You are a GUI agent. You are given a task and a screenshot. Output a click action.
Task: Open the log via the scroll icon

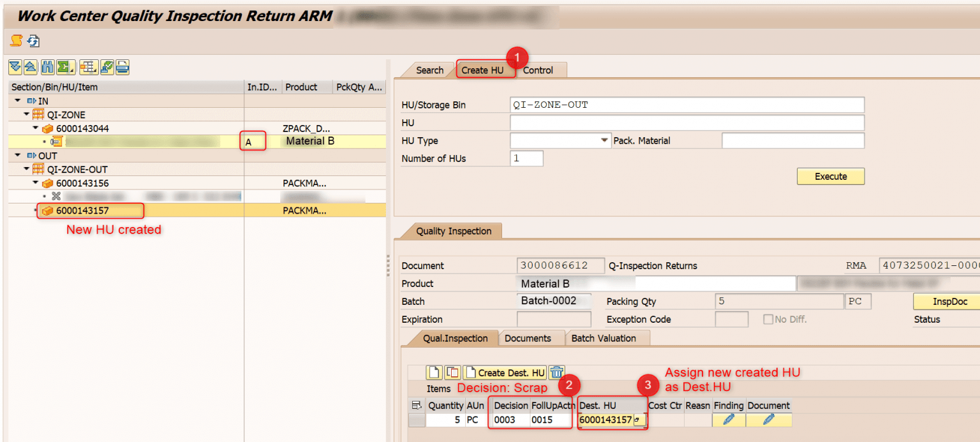15,41
